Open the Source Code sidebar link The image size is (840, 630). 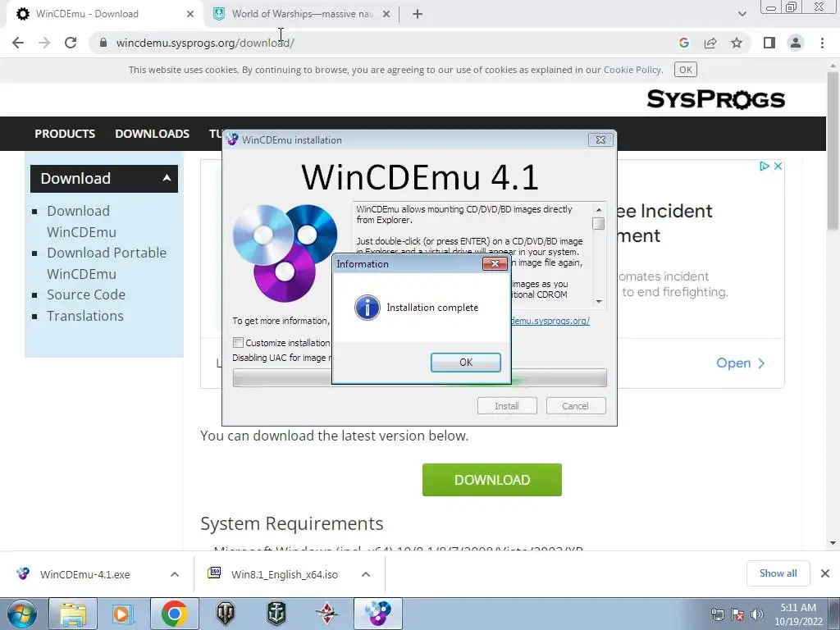[x=85, y=294]
